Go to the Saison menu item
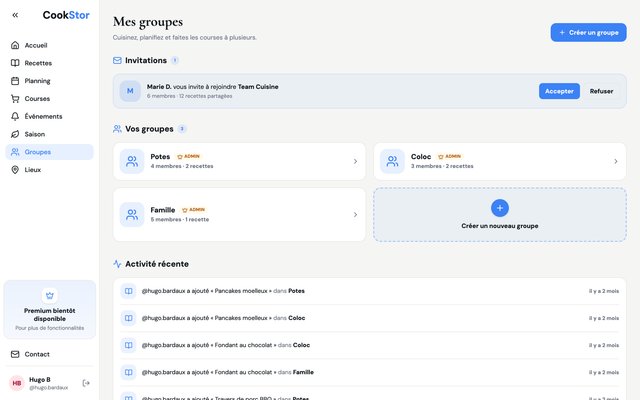Screen dimensions: 640x400 pos(49,134)
